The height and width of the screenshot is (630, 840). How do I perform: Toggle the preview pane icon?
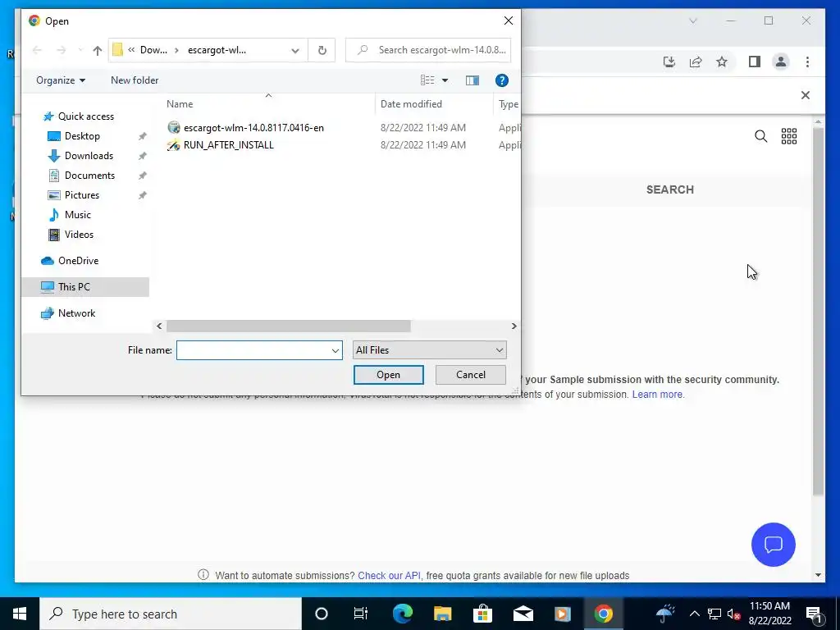472,80
